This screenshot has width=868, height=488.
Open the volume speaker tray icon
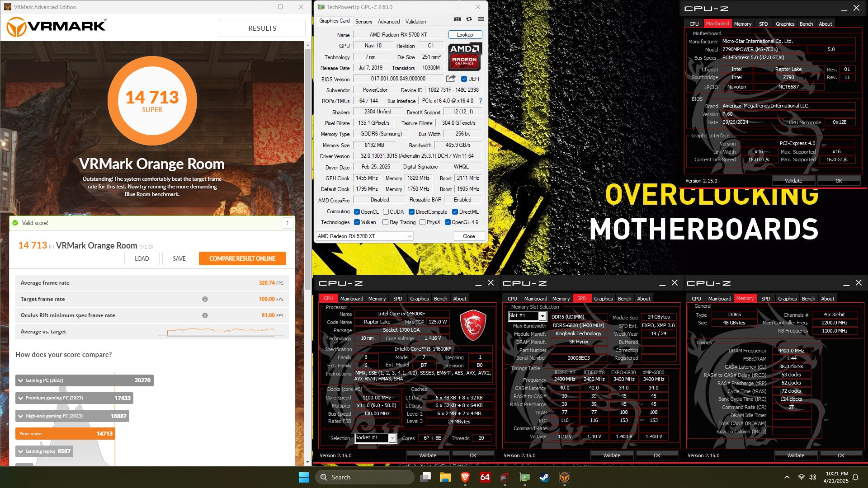tap(812, 477)
